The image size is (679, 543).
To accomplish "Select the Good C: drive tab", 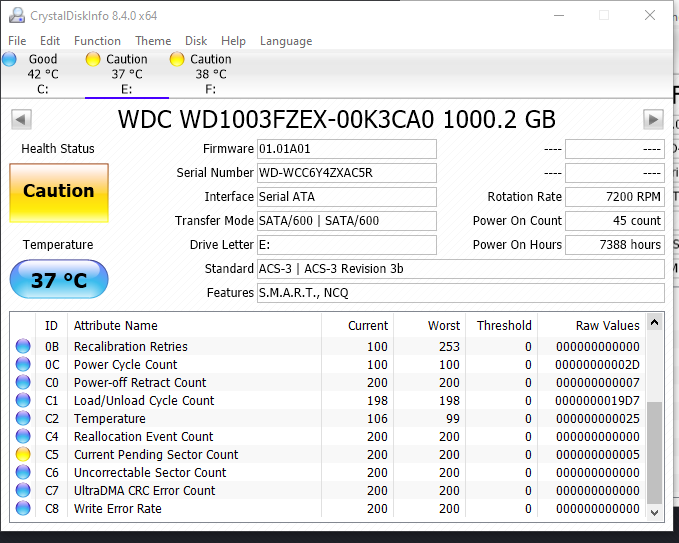I will point(42,74).
